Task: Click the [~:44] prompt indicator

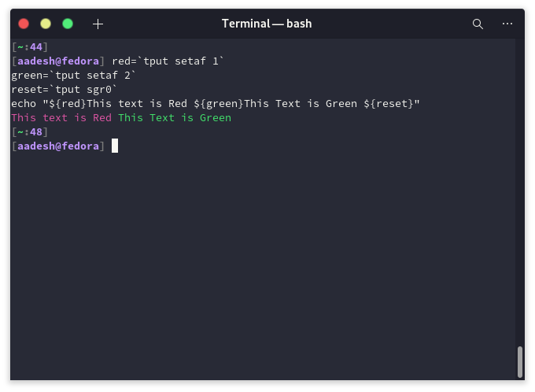Action: coord(30,46)
